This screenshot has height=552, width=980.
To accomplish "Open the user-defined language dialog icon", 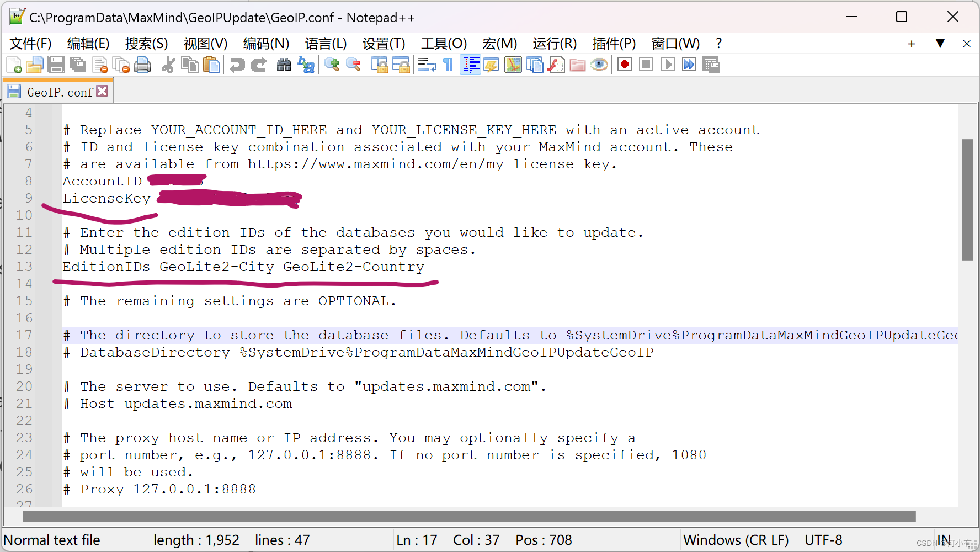I will click(x=491, y=65).
